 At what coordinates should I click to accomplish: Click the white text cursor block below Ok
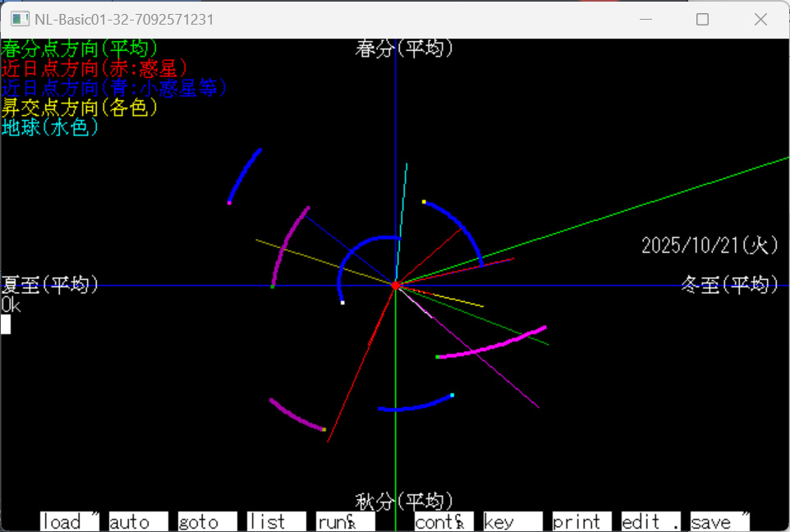[x=6, y=324]
